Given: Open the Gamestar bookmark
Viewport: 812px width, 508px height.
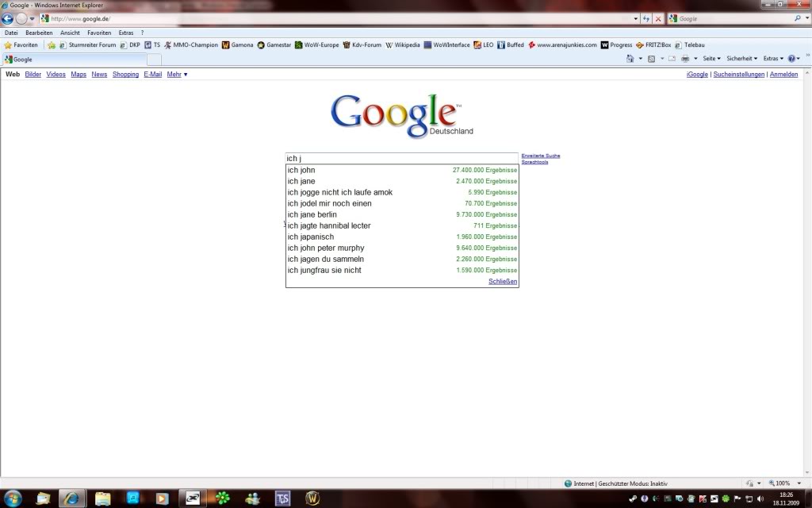Looking at the screenshot, I should coord(274,45).
